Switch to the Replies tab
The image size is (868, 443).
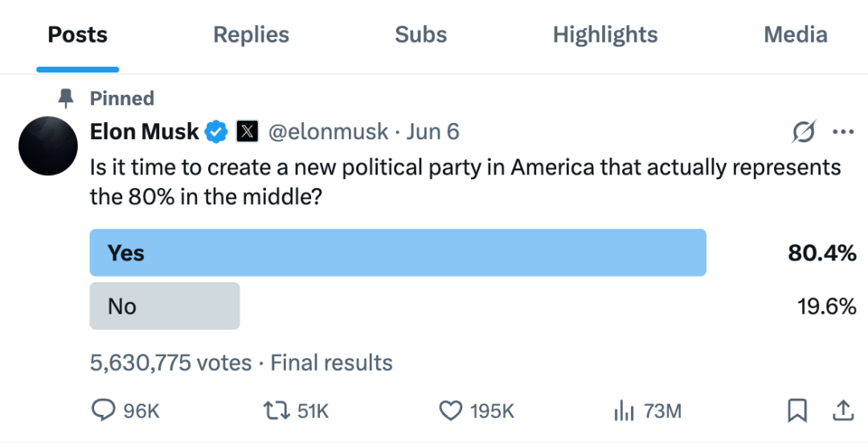(x=251, y=35)
